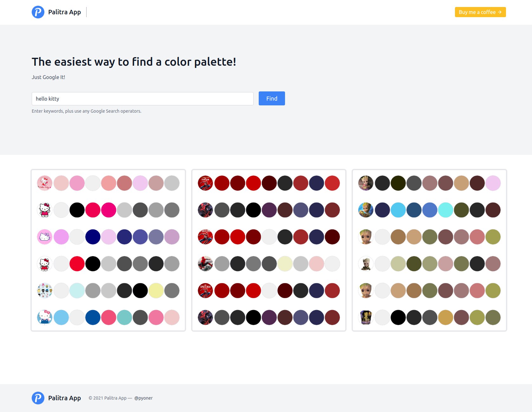Open the dark purple Groot poster thumbnail

coord(366,317)
